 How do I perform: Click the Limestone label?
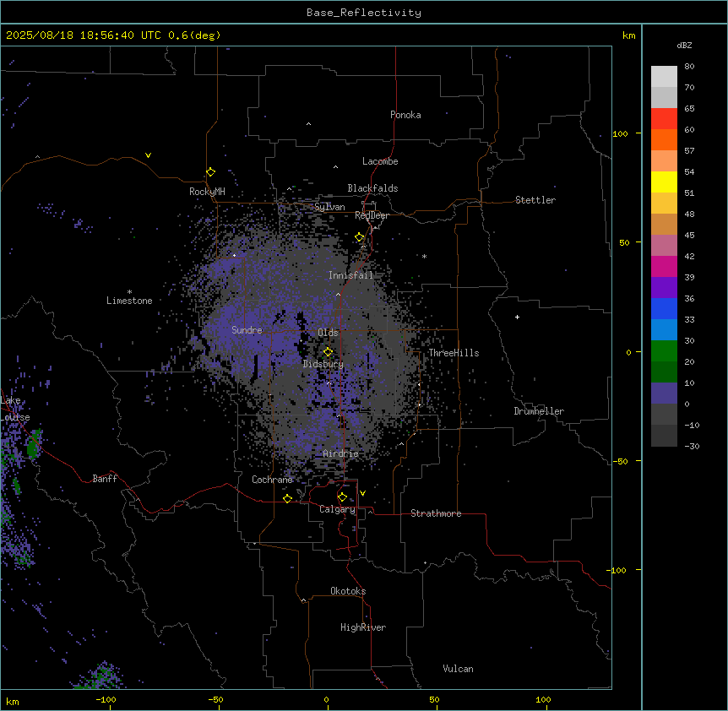[129, 301]
